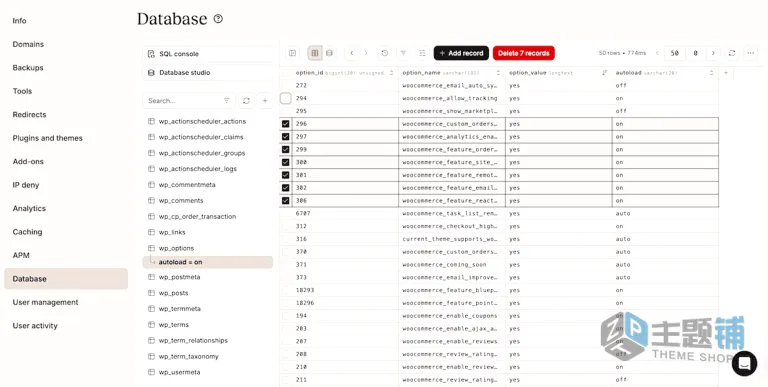
Task: Sort by the option_id column arrows
Action: tap(391, 73)
